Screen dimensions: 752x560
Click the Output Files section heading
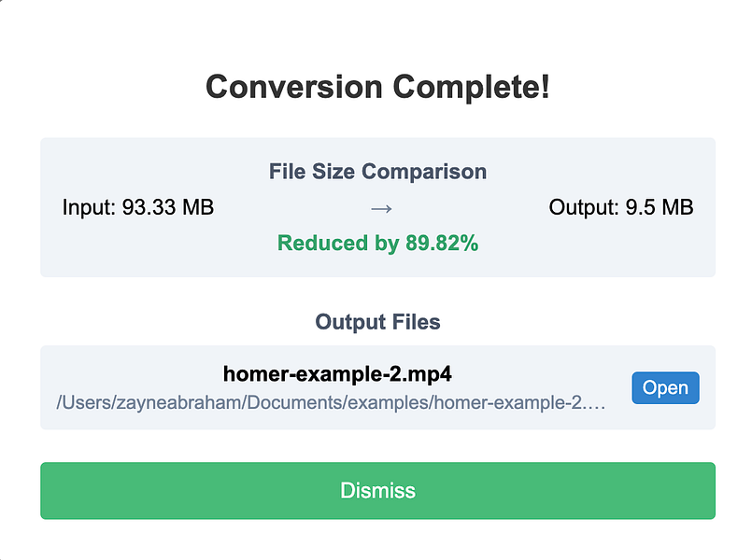[377, 322]
